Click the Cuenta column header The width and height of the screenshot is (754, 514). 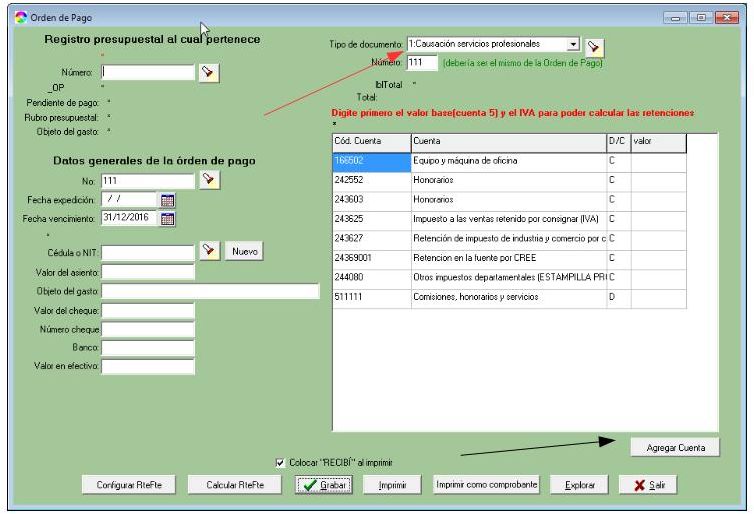[509, 143]
